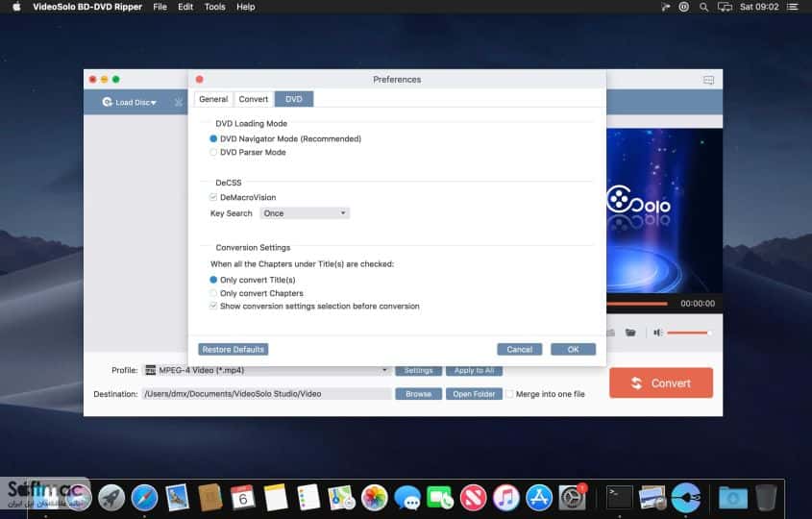The image size is (812, 519).
Task: Open the Downloads folder in Dock
Action: pyautogui.click(x=733, y=498)
